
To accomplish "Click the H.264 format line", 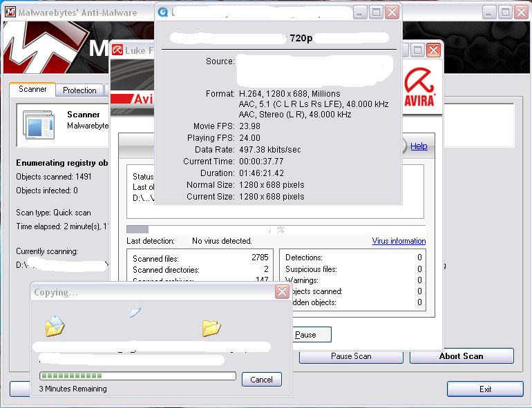I will [x=289, y=94].
